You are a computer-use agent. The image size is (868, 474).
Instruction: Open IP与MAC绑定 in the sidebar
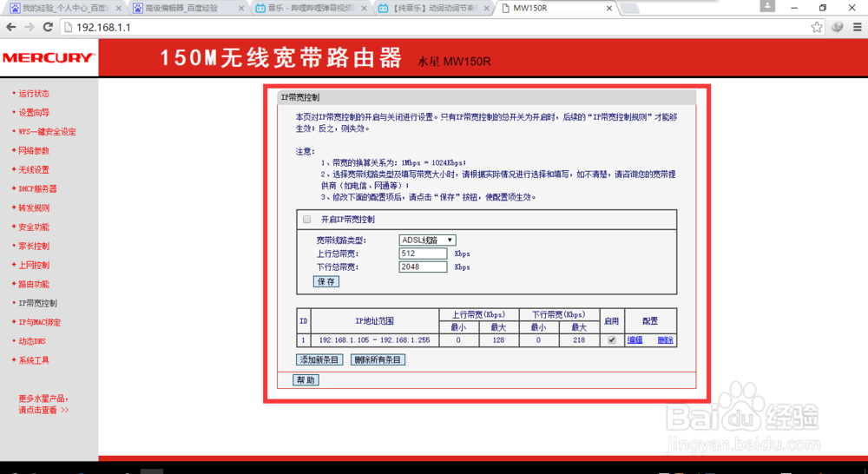pyautogui.click(x=39, y=322)
